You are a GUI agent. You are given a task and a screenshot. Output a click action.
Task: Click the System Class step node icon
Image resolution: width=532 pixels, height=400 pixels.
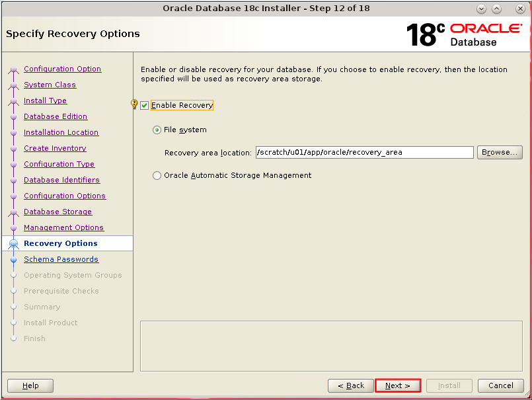(x=14, y=86)
